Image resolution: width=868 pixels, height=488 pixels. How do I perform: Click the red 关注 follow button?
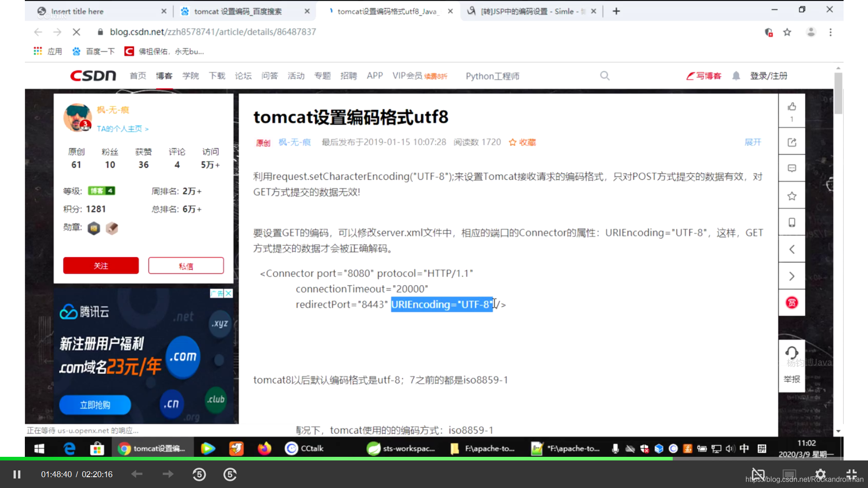(x=101, y=266)
